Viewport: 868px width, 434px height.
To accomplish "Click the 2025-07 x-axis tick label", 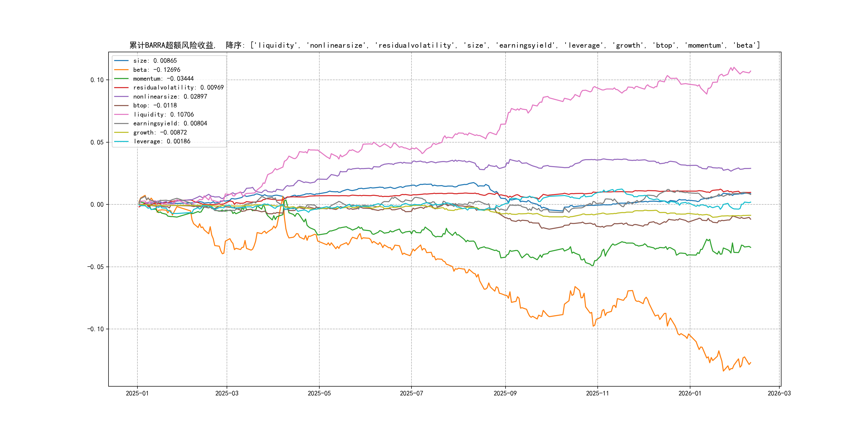I will (411, 394).
